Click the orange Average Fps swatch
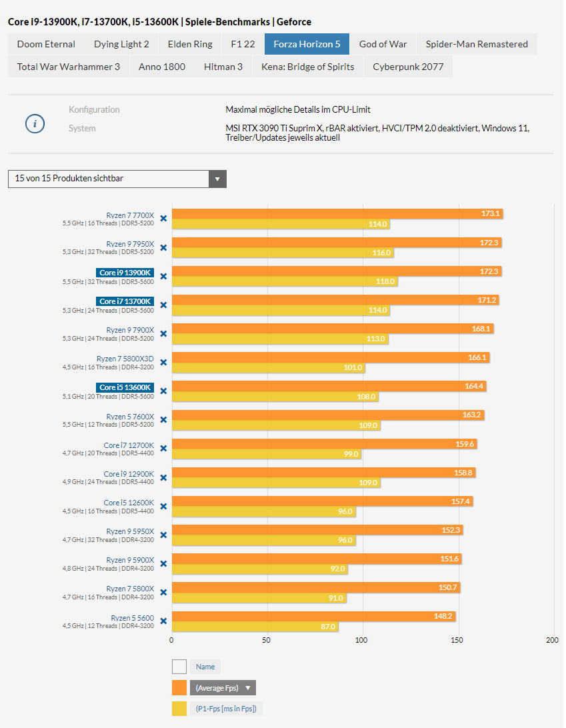 point(179,687)
